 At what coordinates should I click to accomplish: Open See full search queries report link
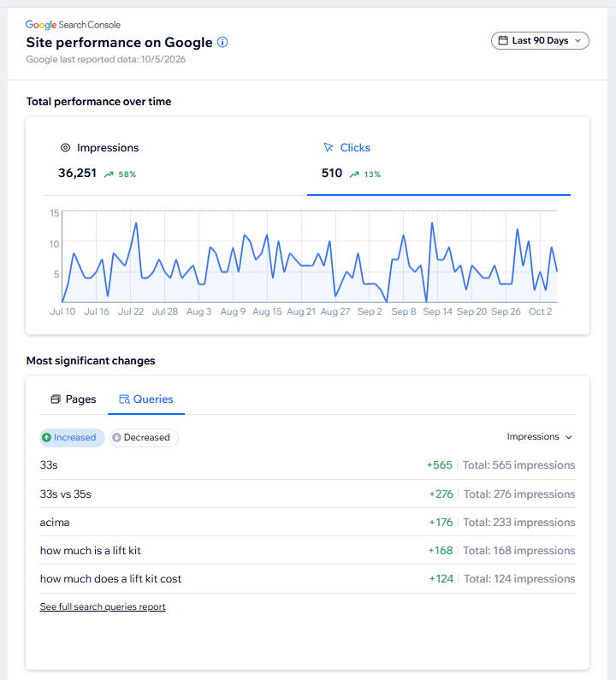click(x=103, y=606)
